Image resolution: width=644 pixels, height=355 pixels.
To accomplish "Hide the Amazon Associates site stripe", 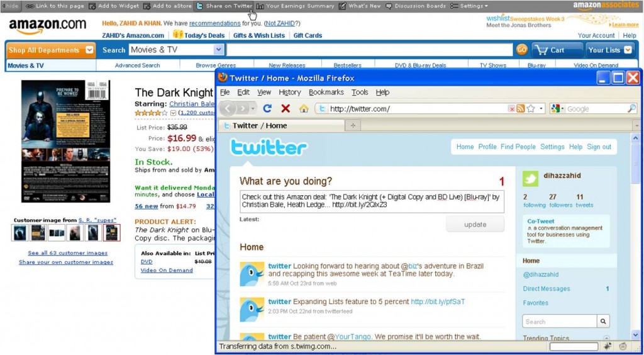I will 10,6.
